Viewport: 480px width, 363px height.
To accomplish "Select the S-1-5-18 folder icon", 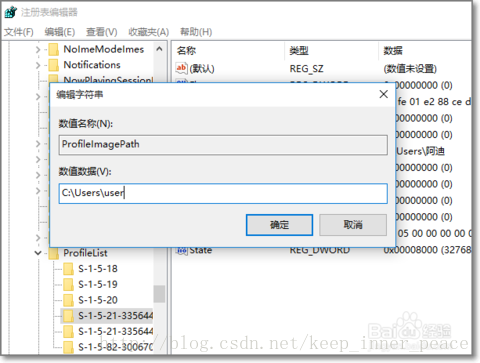I will click(x=68, y=269).
